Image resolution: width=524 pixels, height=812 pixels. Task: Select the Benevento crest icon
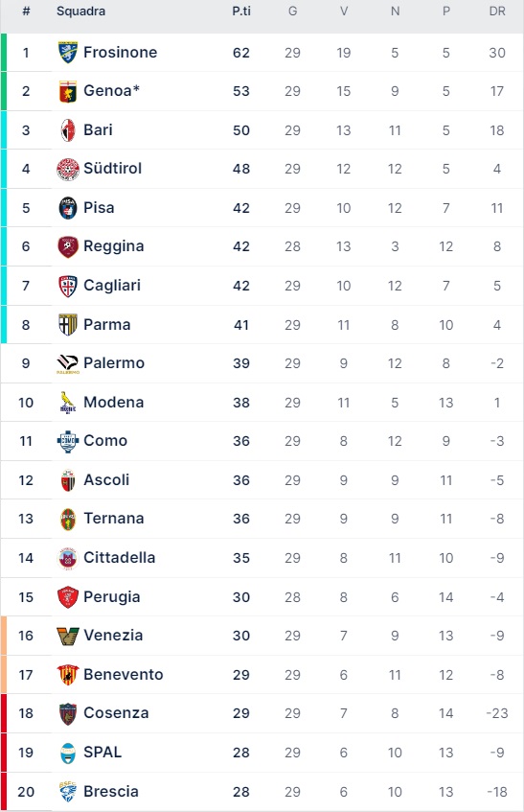[68, 675]
